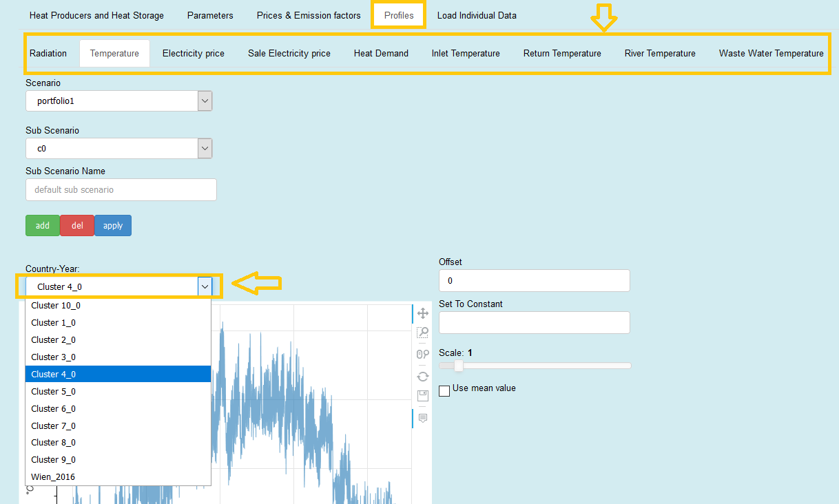Viewport: 839px width, 504px height.
Task: Choose Cluster 1_0 from the list
Action: pos(118,323)
